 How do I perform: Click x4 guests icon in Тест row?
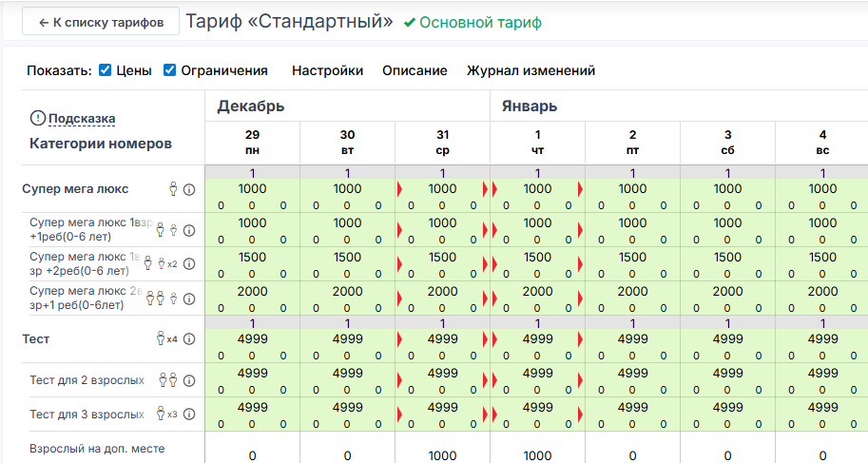(x=166, y=339)
